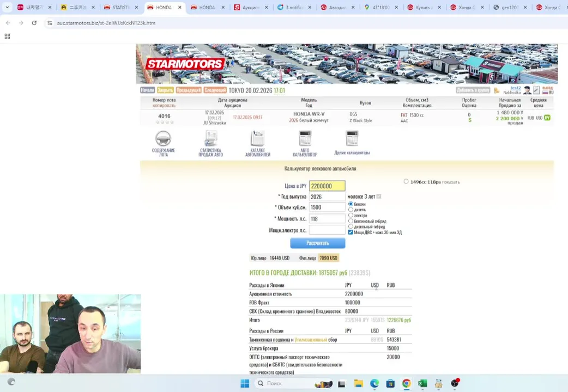Launch Microsoft Edge from taskbar
The width and height of the screenshot is (568, 392).
pos(374,383)
